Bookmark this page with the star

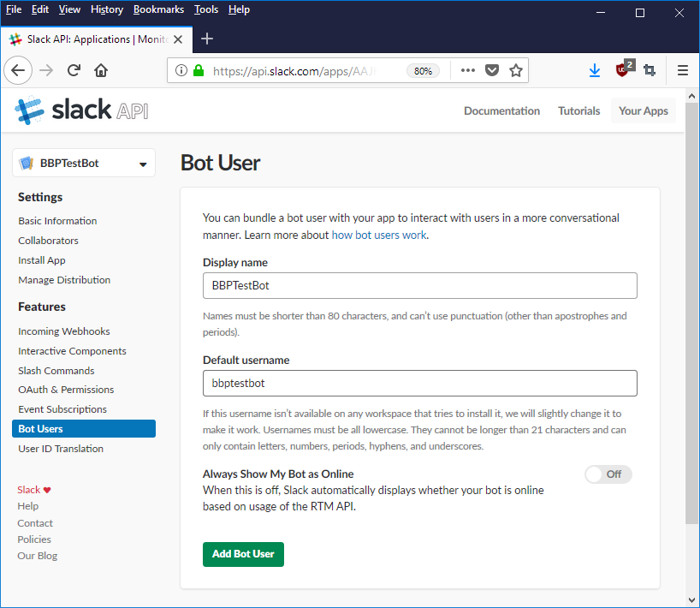[516, 70]
